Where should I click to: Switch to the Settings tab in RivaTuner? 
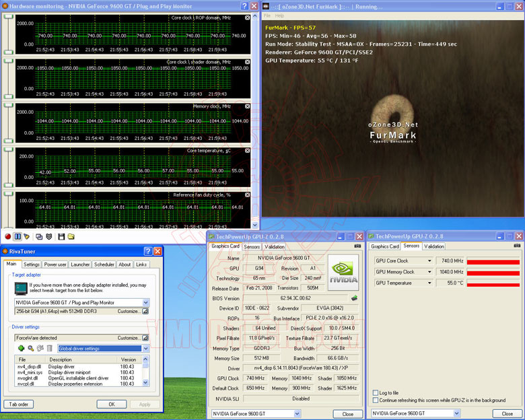(x=32, y=265)
